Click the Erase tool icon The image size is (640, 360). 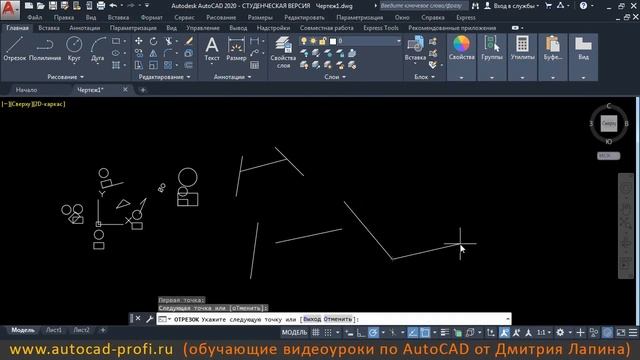tap(189, 41)
